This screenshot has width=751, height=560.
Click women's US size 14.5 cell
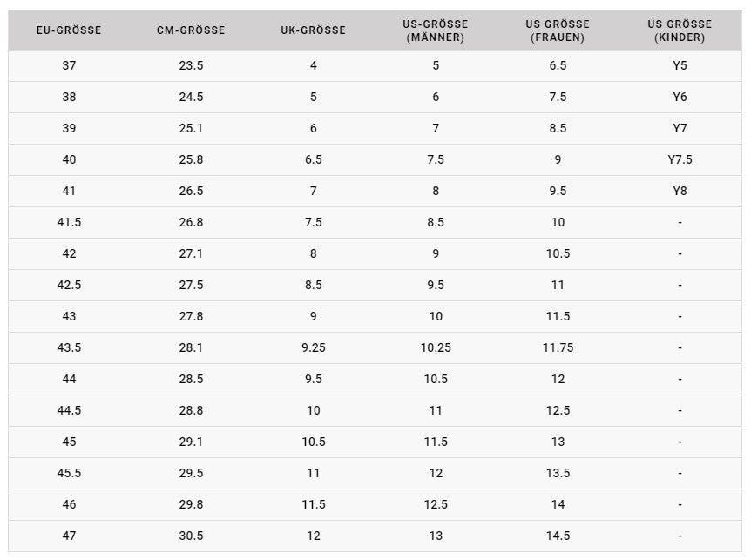point(558,536)
